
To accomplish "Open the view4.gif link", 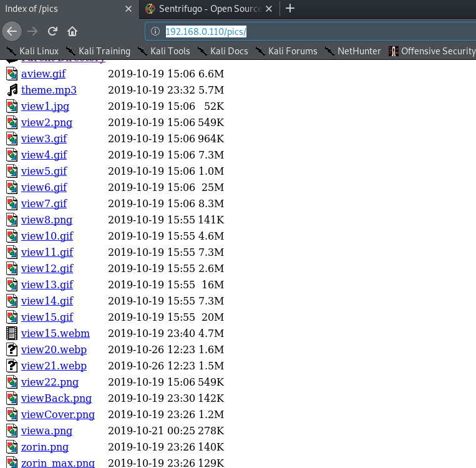I will point(44,155).
